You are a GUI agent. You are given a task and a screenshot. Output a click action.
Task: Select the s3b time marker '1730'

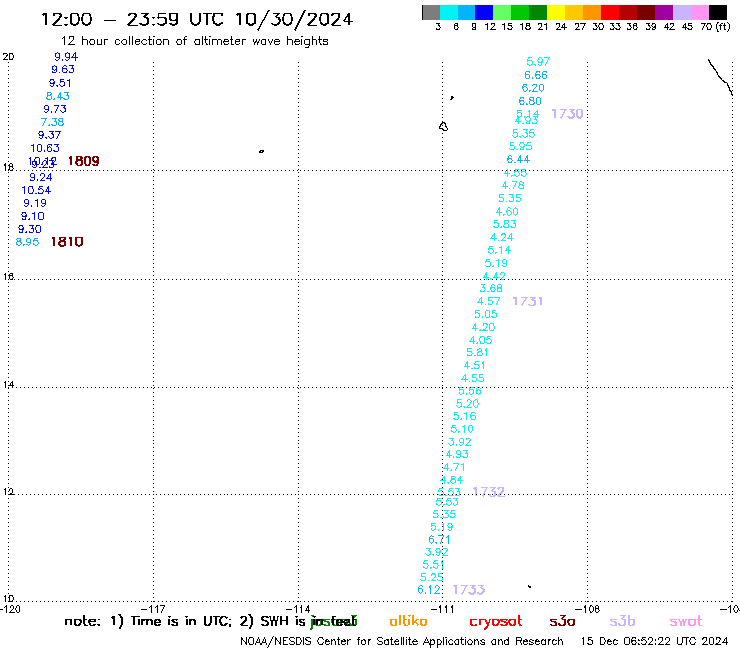567,114
